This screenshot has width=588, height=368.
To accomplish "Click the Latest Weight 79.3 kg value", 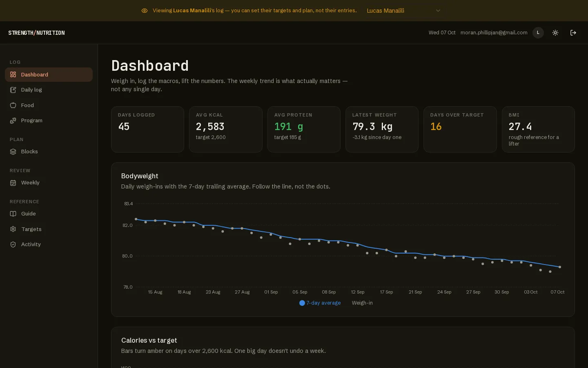I will click(372, 127).
